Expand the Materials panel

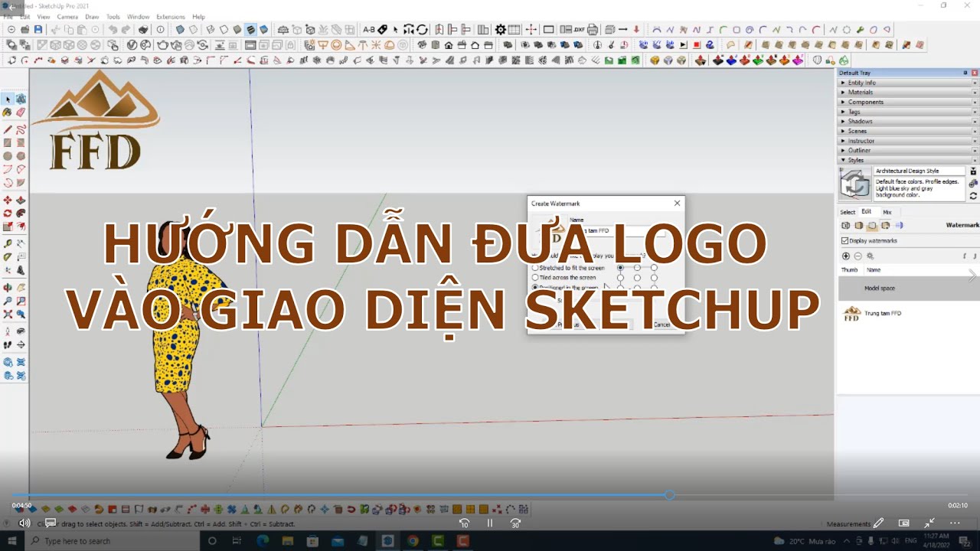pyautogui.click(x=907, y=92)
